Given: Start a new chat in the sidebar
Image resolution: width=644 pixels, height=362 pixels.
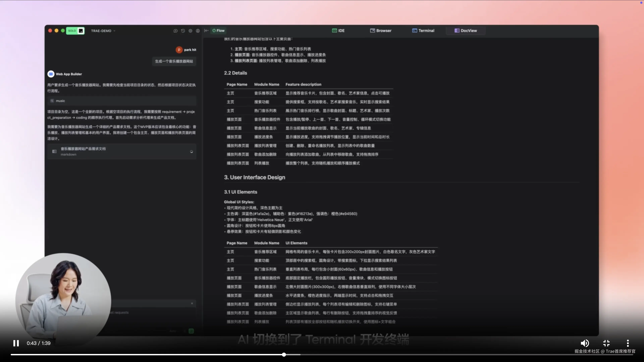Looking at the screenshot, I should point(175,31).
